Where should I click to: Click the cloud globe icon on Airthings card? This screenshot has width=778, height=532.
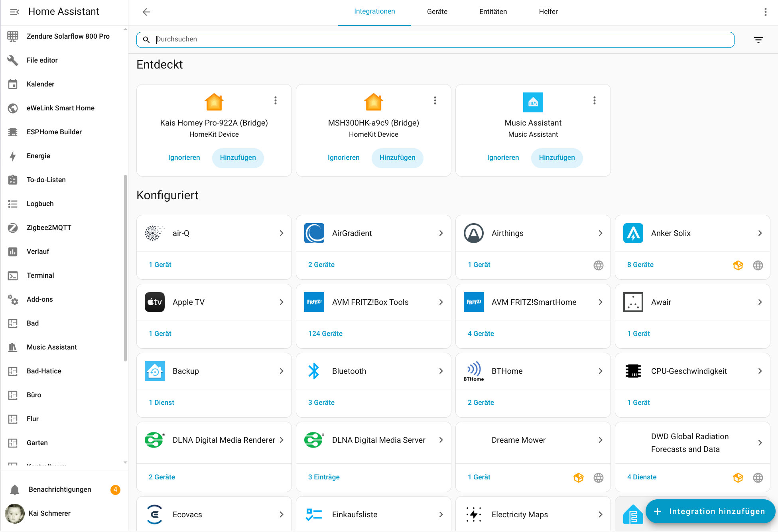click(x=598, y=265)
